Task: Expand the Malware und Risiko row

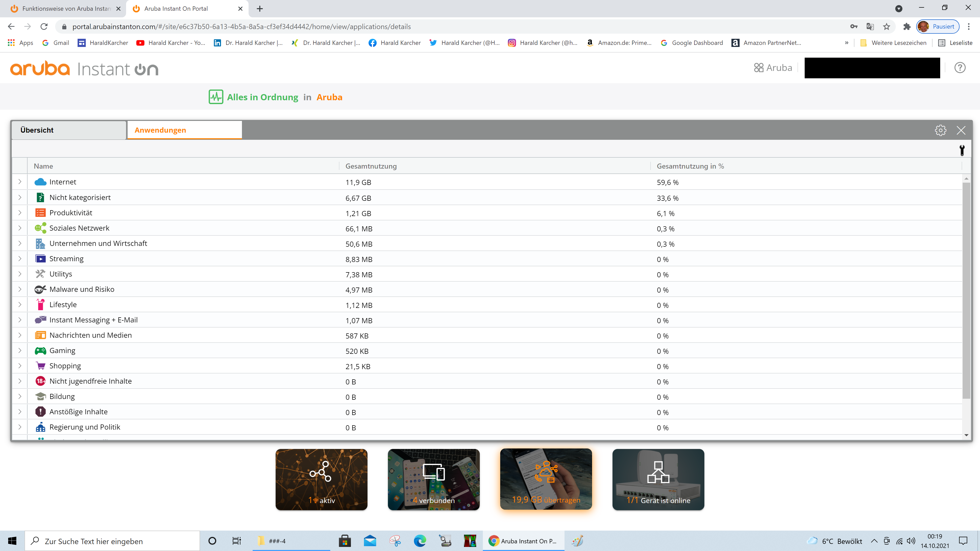Action: click(20, 289)
